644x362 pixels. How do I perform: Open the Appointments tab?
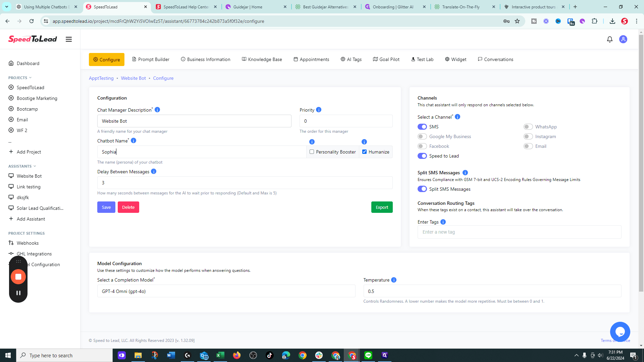click(x=311, y=59)
